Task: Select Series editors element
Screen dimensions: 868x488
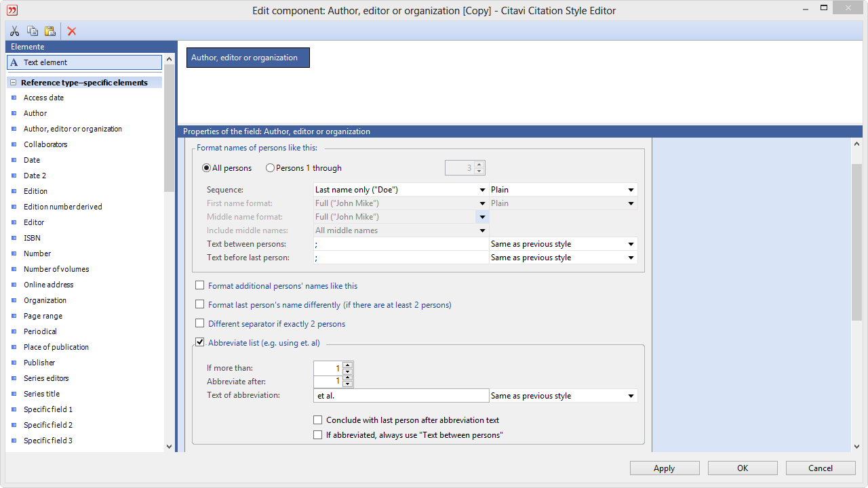Action: (46, 378)
